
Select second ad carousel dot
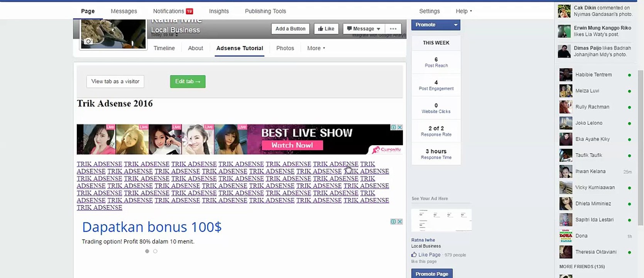coord(155,251)
